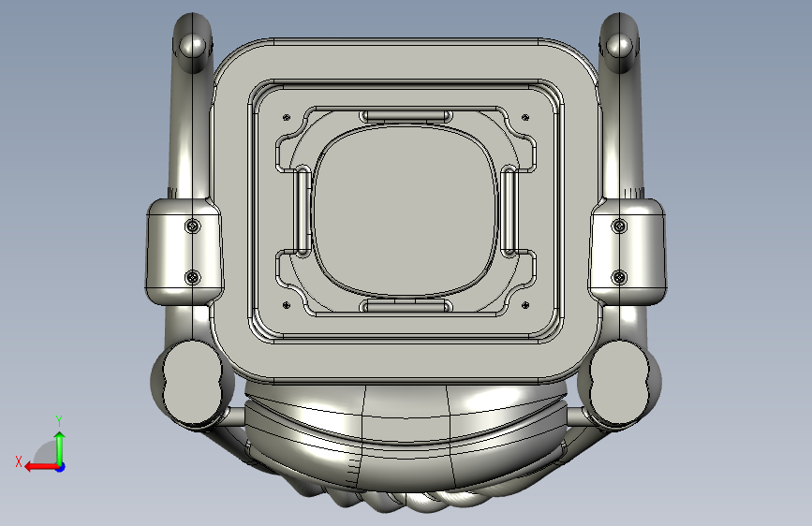Select the top horizontal slot above the central plate

(x=406, y=116)
